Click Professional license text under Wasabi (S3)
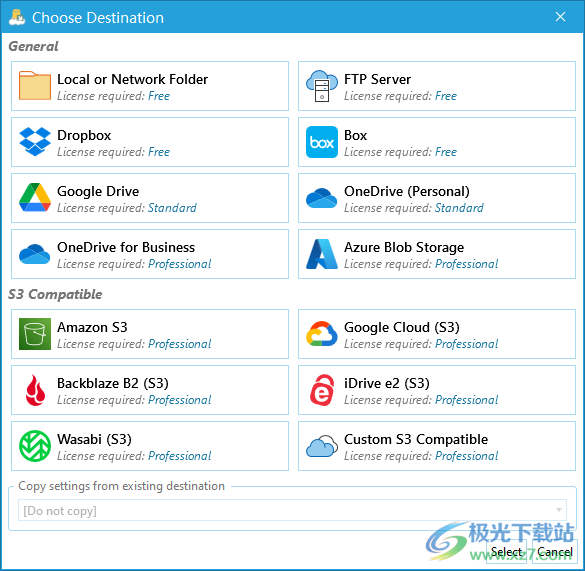 tap(180, 456)
